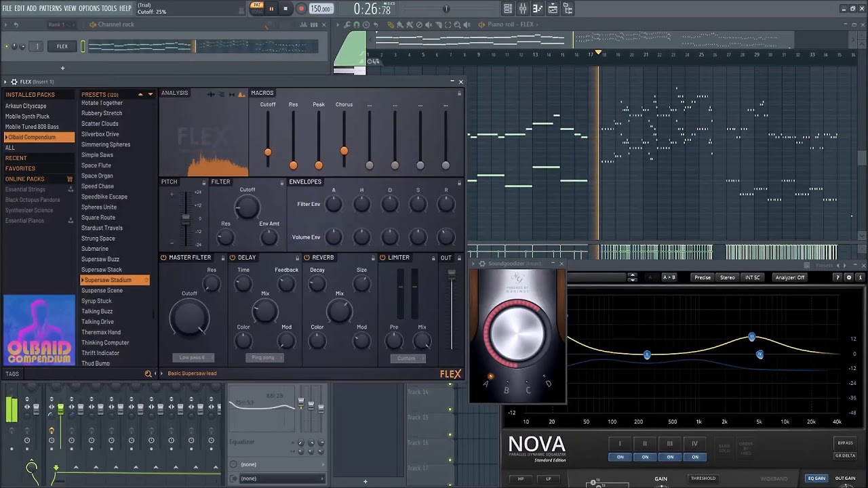Select the FAVORITES category in FLEX
Image resolution: width=868 pixels, height=488 pixels.
point(39,169)
